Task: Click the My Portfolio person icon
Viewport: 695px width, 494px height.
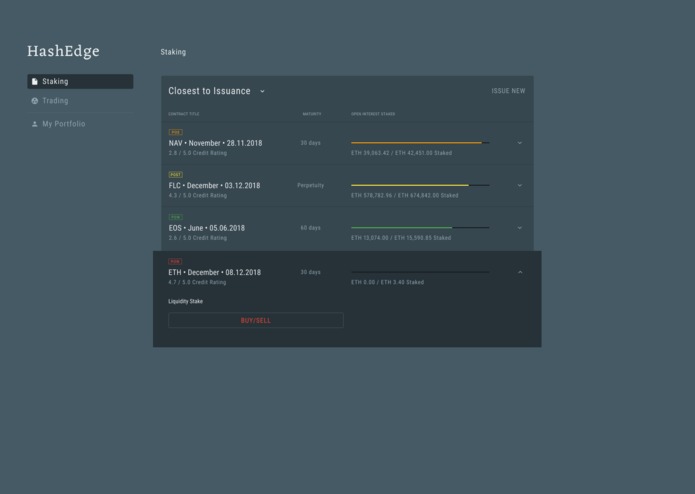Action: click(35, 124)
